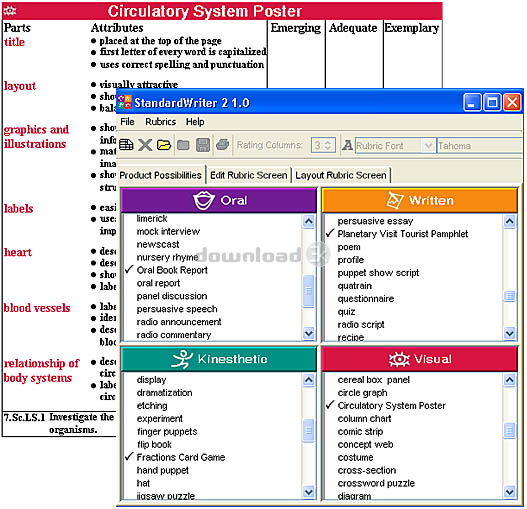Viewport: 527px width, 509px height.
Task: Click the font letter A icon
Action: click(347, 145)
